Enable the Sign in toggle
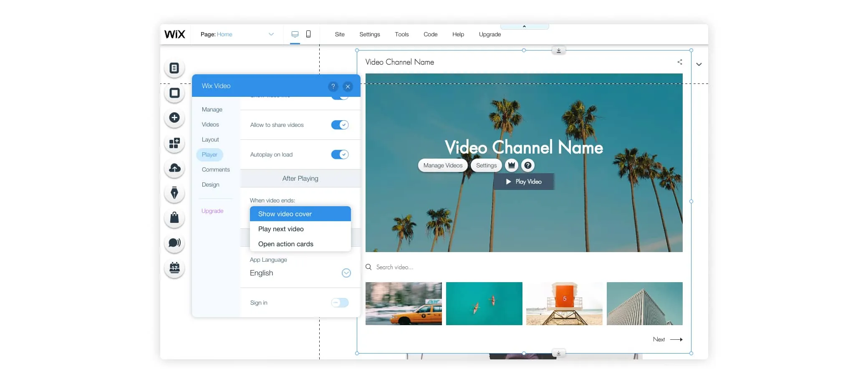868x384 pixels. [340, 303]
